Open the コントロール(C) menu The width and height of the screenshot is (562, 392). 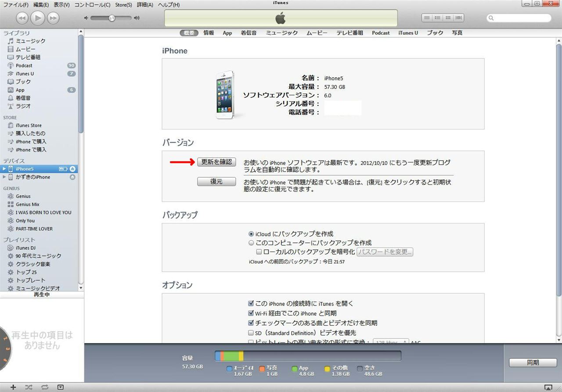pyautogui.click(x=92, y=4)
